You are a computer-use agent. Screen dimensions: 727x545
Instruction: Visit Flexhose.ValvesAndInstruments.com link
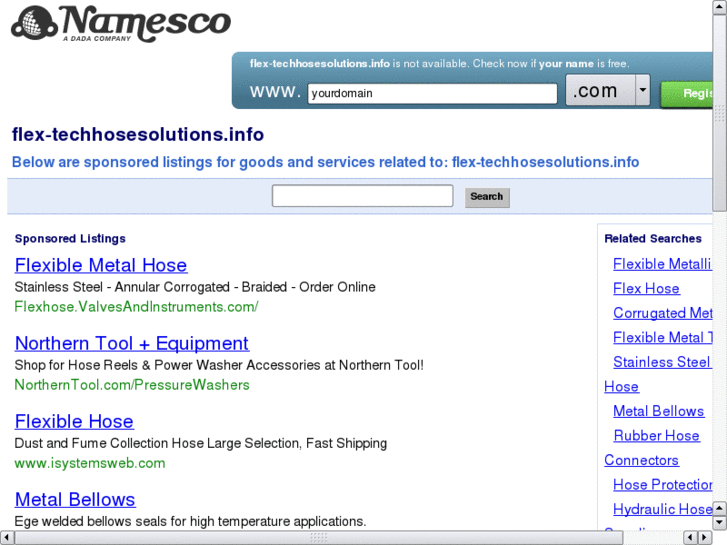136,307
